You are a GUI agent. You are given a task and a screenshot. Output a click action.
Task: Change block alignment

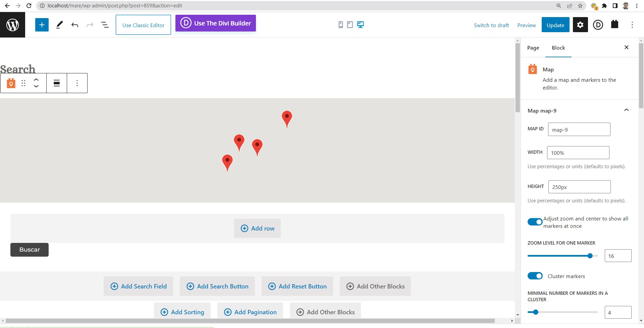(x=57, y=83)
